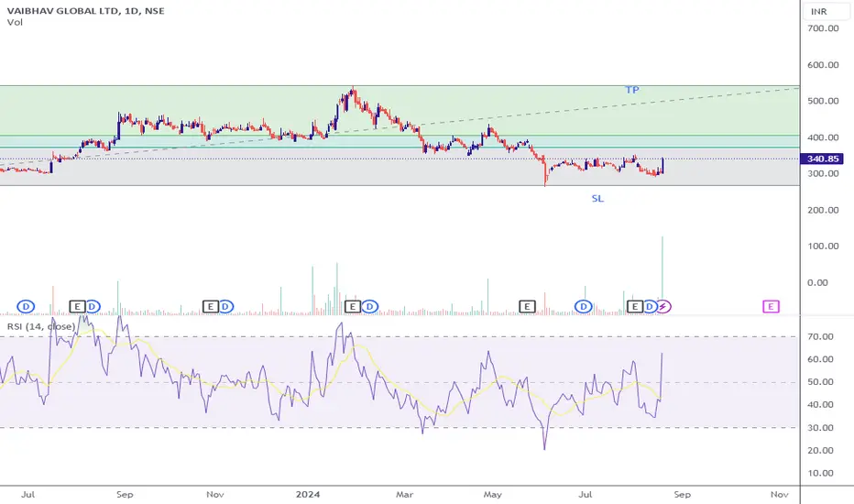Open the pink upcoming earnings marker E
This screenshot has width=854, height=504.
[x=771, y=307]
